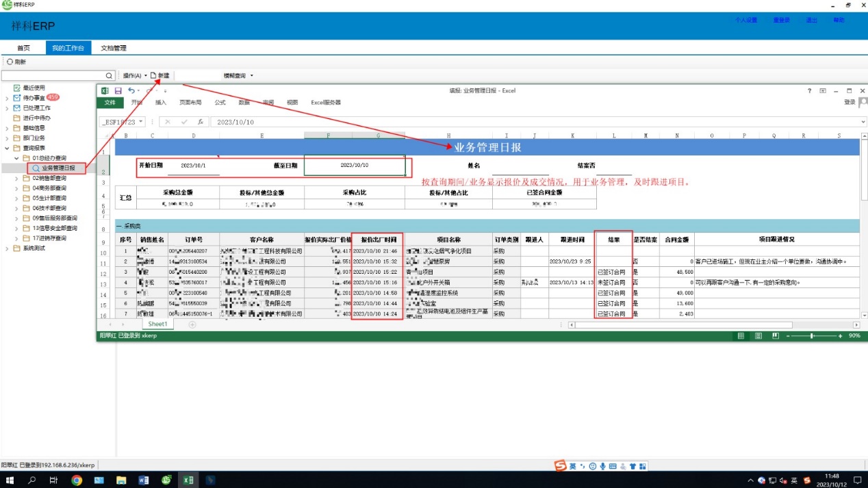Click the Excel zoom slider handle
This screenshot has height=488, width=868.
(812, 336)
